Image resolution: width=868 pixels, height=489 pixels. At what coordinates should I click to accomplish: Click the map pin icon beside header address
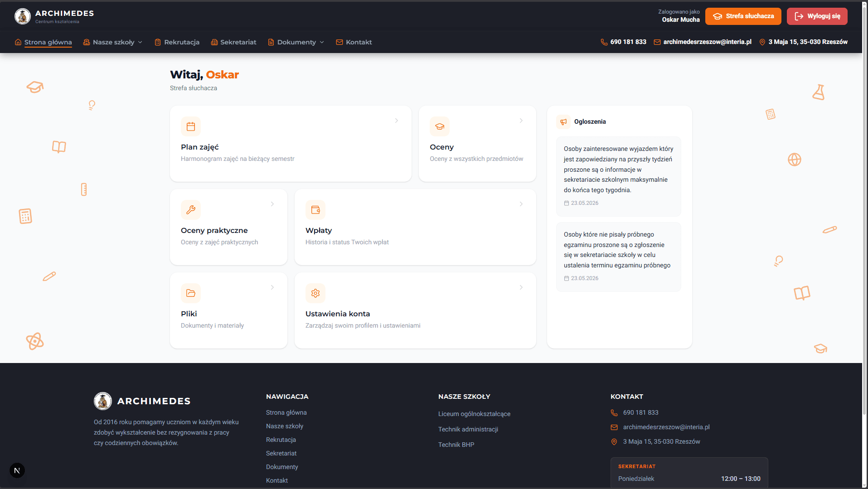coord(762,42)
